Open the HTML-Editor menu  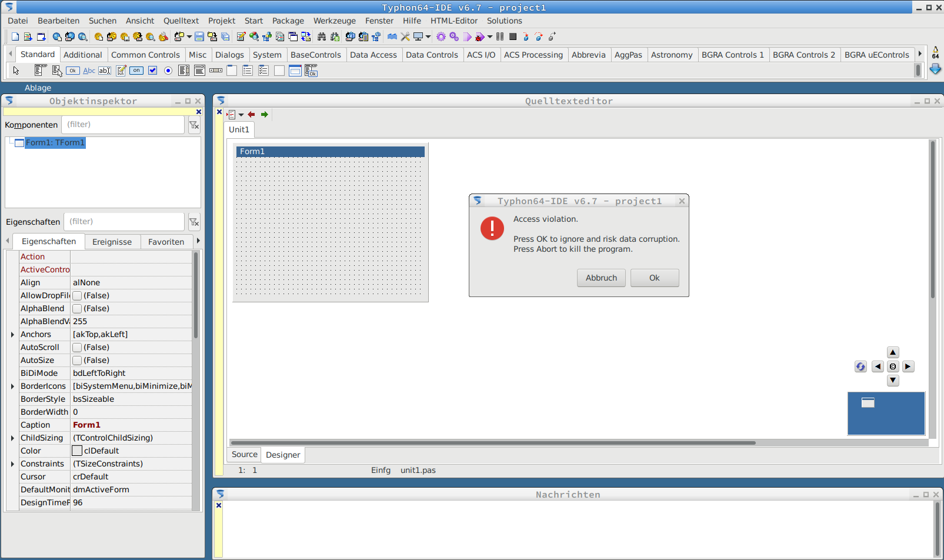[454, 21]
